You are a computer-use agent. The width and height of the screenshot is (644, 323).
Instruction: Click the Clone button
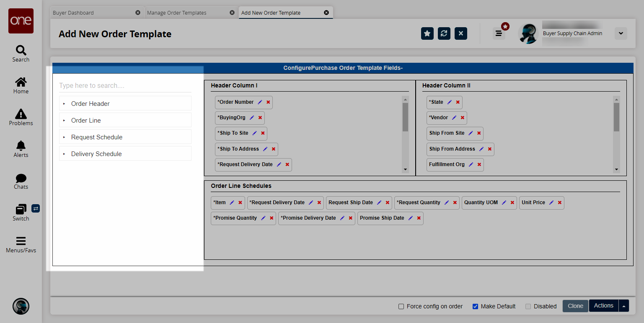tap(575, 306)
